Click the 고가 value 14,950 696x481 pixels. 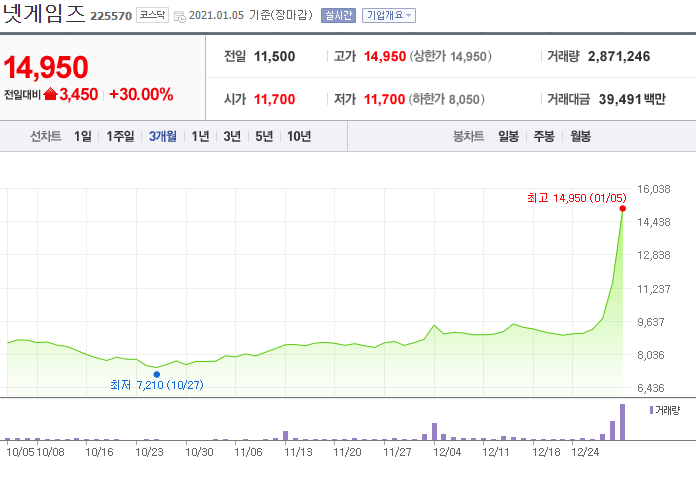point(385,56)
